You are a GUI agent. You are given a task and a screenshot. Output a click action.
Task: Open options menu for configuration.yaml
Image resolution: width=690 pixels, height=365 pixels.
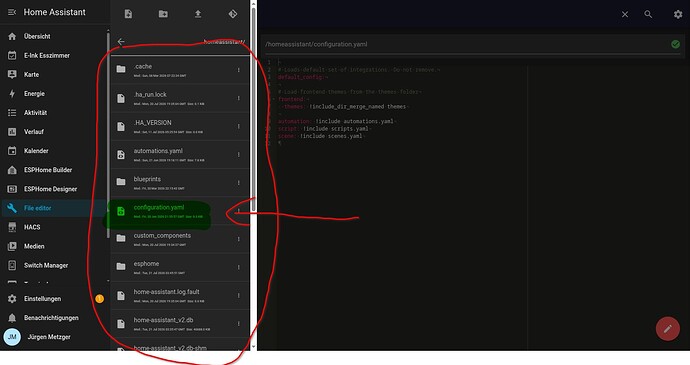tap(239, 211)
